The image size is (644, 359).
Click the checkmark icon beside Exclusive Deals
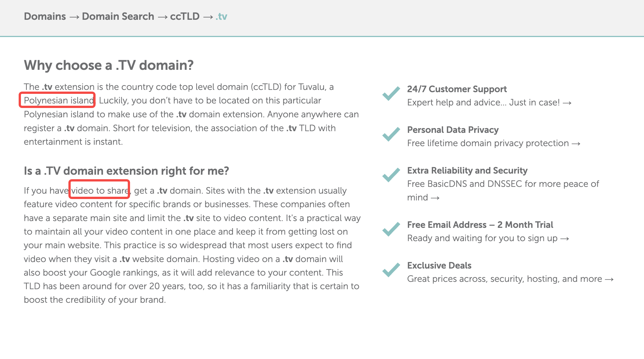[391, 270]
